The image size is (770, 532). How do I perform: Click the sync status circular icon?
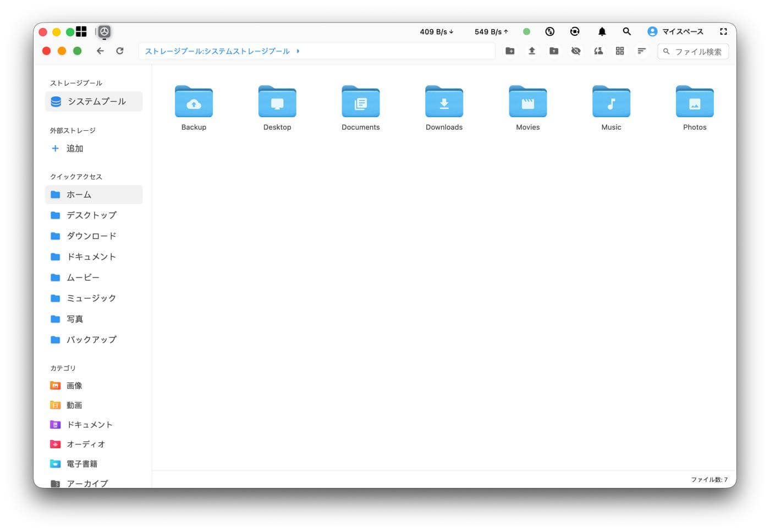click(575, 32)
